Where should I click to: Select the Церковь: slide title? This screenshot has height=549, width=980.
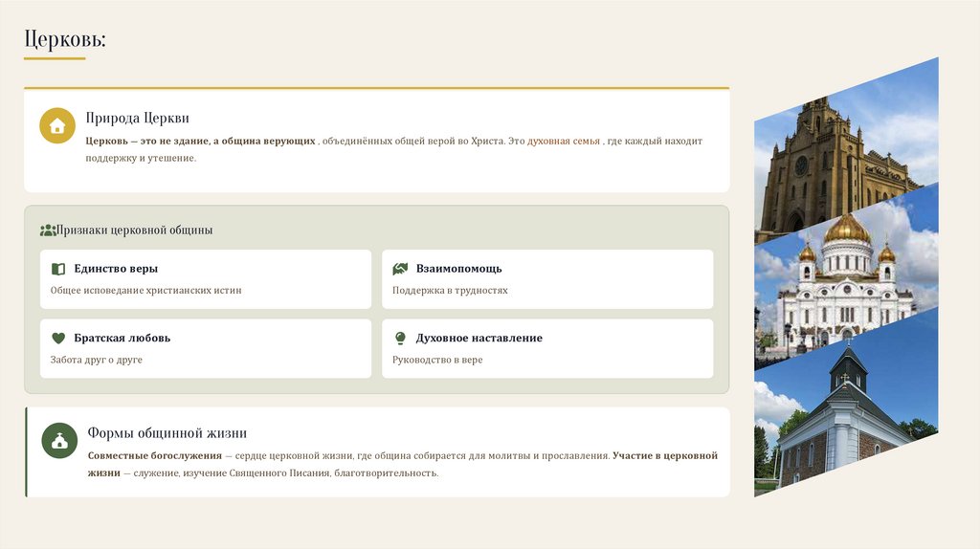(65, 38)
